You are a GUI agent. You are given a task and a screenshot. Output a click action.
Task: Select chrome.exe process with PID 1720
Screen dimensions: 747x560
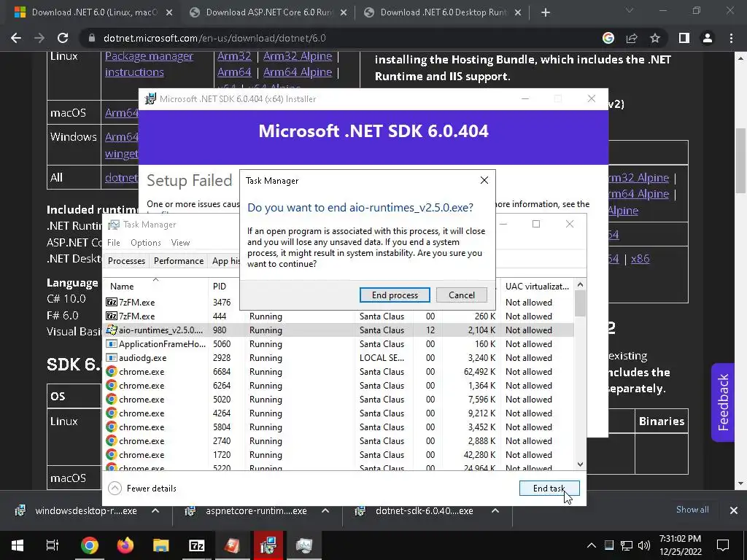(338, 454)
